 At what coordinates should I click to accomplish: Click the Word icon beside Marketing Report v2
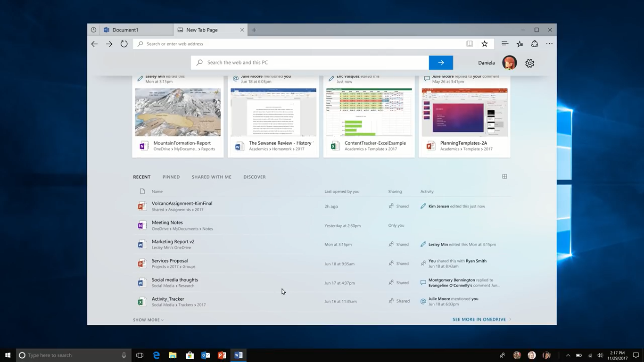(x=142, y=244)
